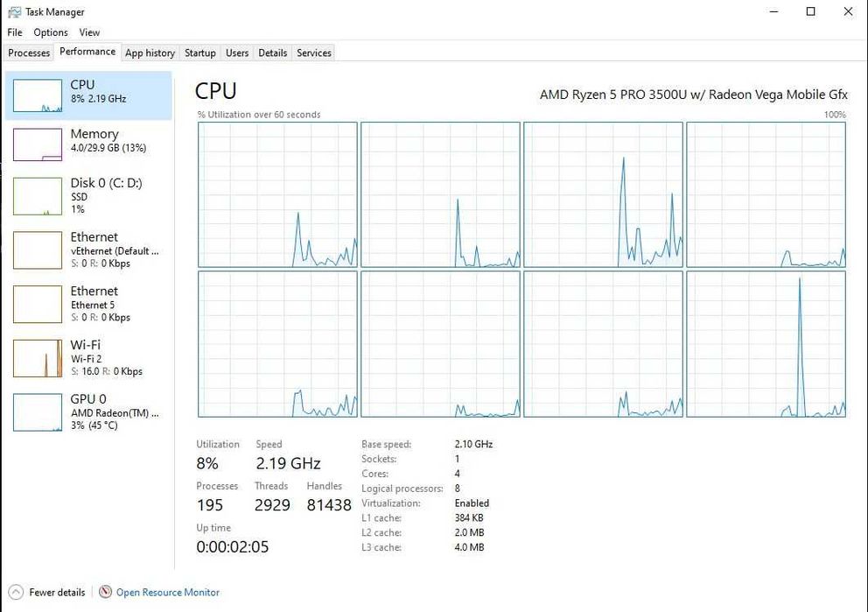The height and width of the screenshot is (612, 868).
Task: Click the Resource Monitor gauge icon
Action: 105,592
